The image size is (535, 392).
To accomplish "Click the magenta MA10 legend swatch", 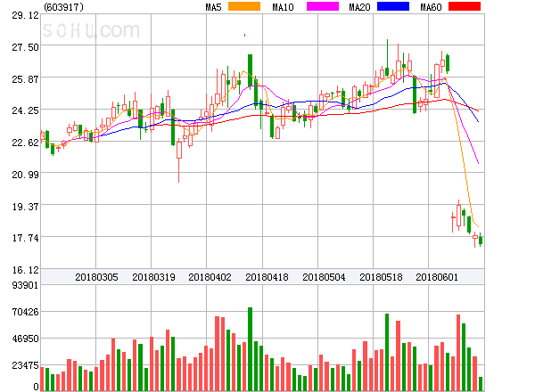I will (323, 6).
